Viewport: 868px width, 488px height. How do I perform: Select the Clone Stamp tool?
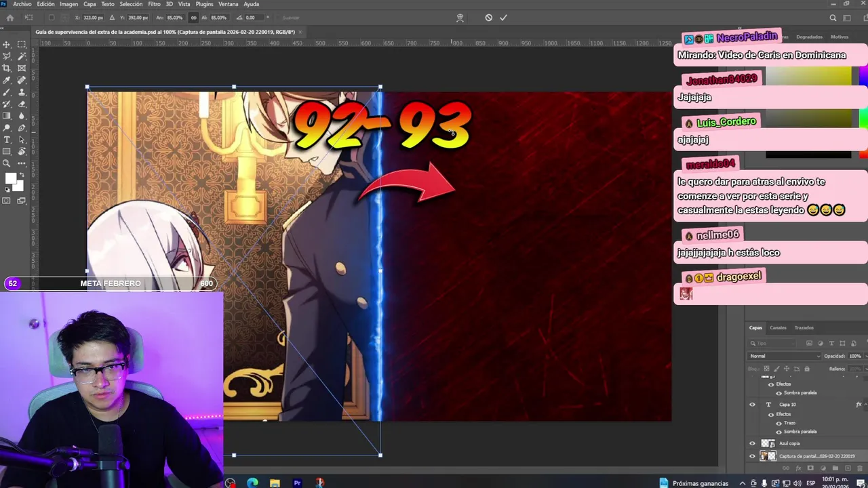(x=22, y=92)
